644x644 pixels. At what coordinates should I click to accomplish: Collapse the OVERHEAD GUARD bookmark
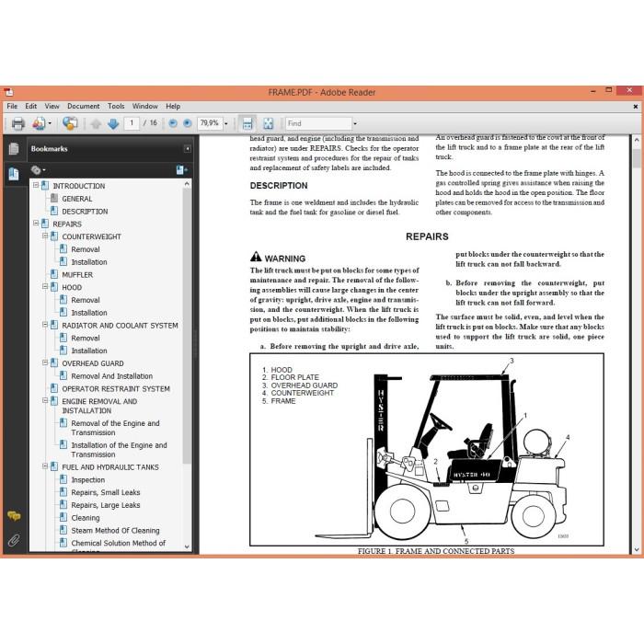(x=45, y=362)
